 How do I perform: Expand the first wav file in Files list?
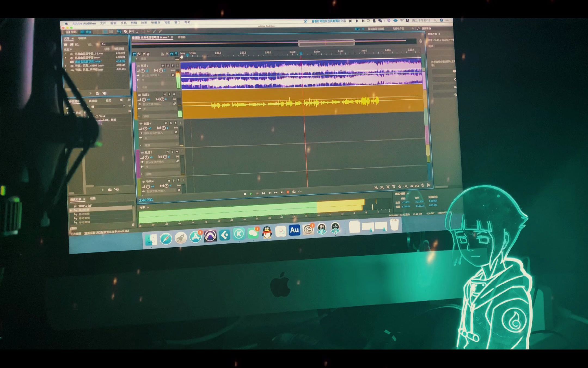pos(65,54)
